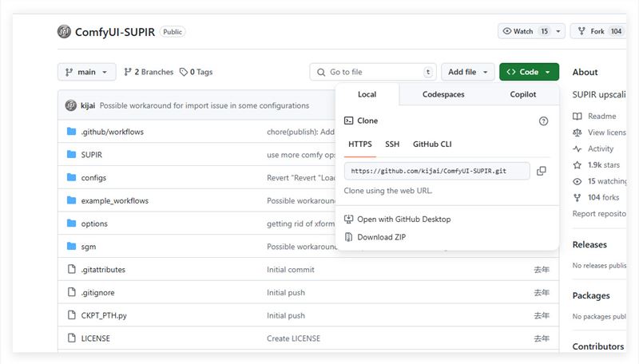
Task: Expand the Watch options dropdown arrow
Action: click(558, 31)
